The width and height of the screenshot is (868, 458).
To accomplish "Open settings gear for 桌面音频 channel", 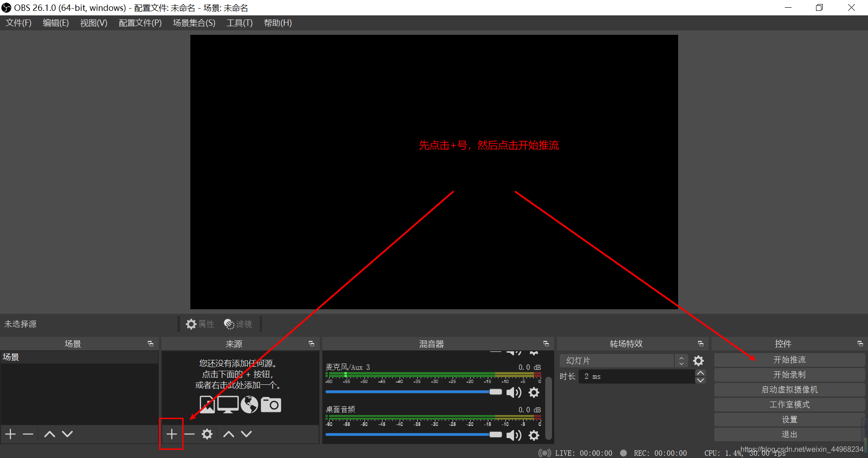I will click(x=534, y=435).
